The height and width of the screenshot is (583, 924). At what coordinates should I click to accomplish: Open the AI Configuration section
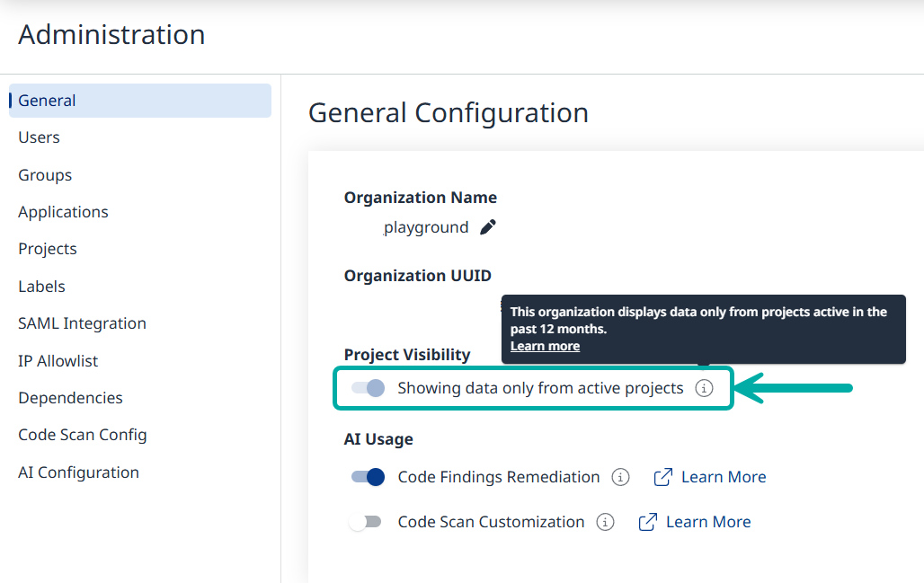tap(78, 473)
